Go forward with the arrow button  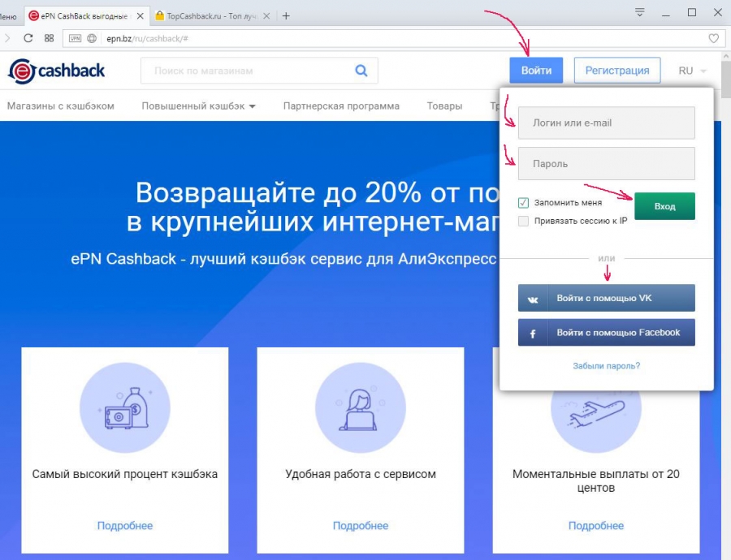click(x=7, y=38)
